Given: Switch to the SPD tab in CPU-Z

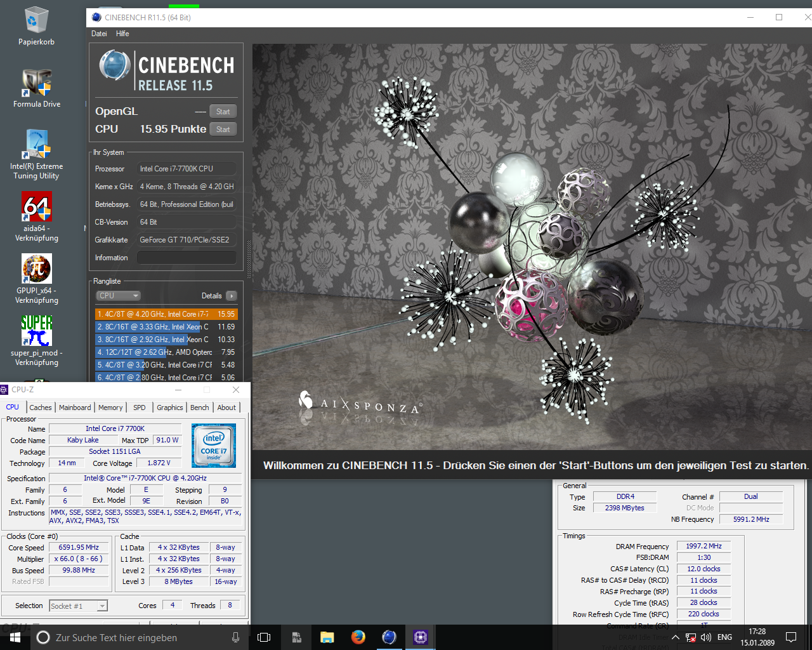Looking at the screenshot, I should coord(140,408).
